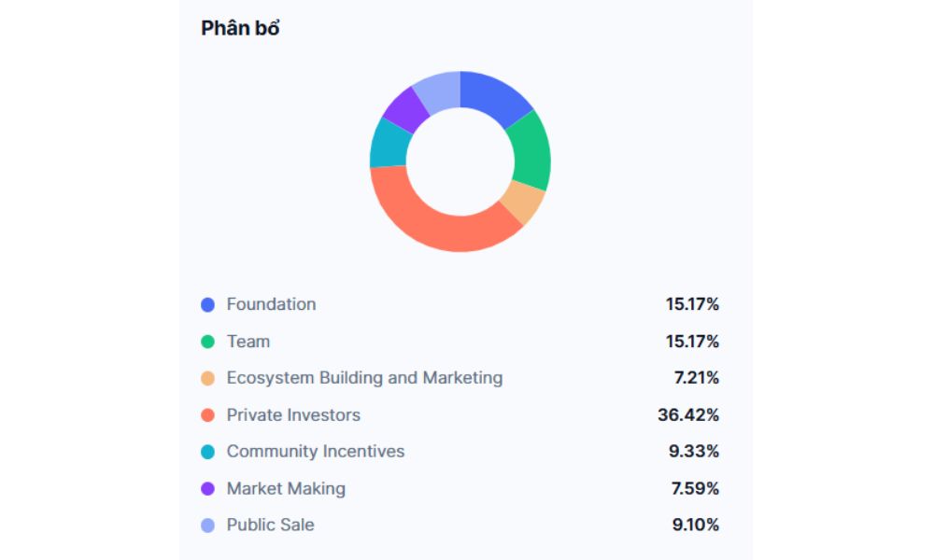Click the blue Foundation legend dot

point(207,304)
